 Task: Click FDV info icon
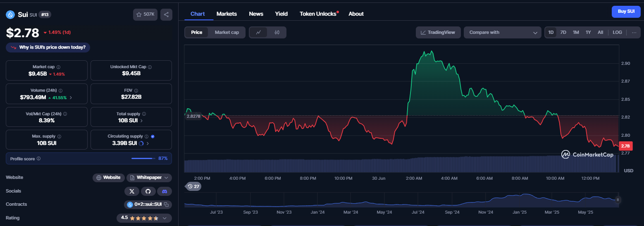[136, 90]
